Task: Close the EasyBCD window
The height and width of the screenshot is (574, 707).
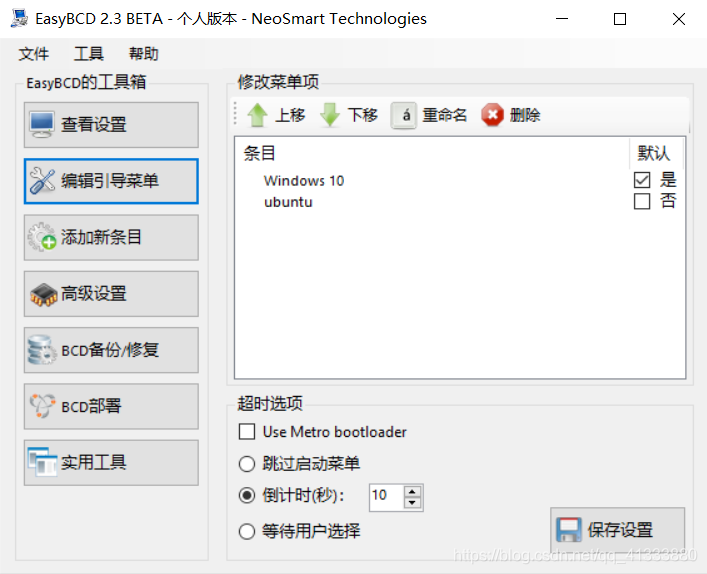Action: pos(679,19)
